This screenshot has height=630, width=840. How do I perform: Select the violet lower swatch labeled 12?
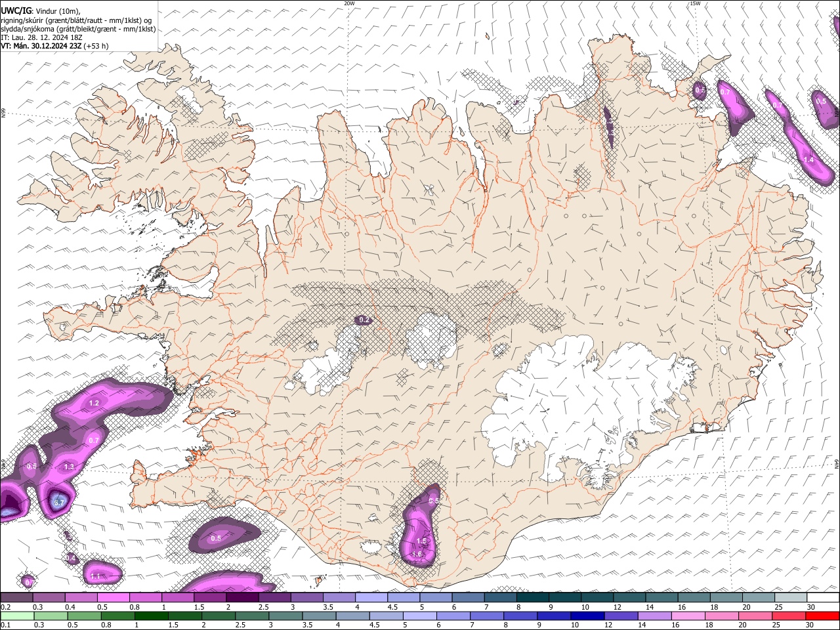tap(621, 616)
